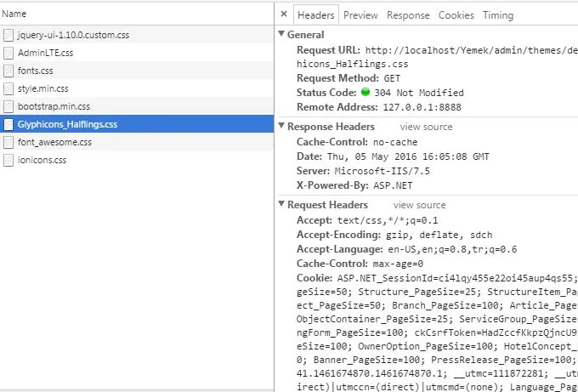The image size is (578, 392).
Task: Switch to the Preview tab
Action: pyautogui.click(x=360, y=15)
